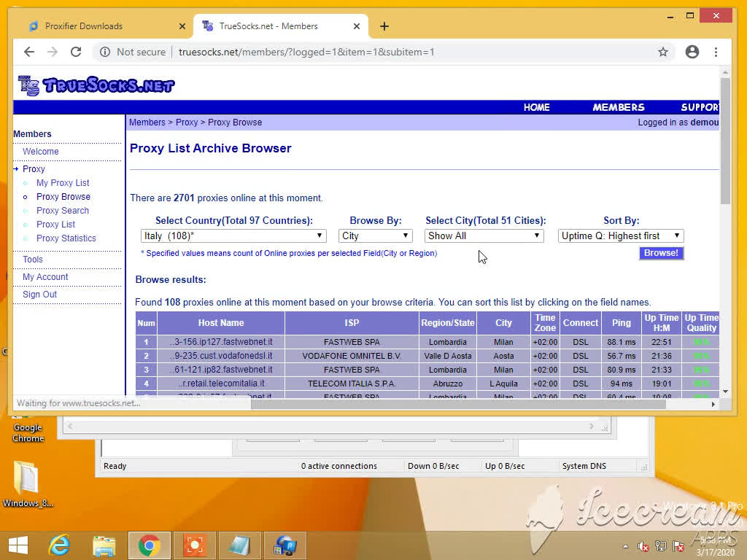Click host ..9-235.cust.vodafonedsl.it

[221, 356]
